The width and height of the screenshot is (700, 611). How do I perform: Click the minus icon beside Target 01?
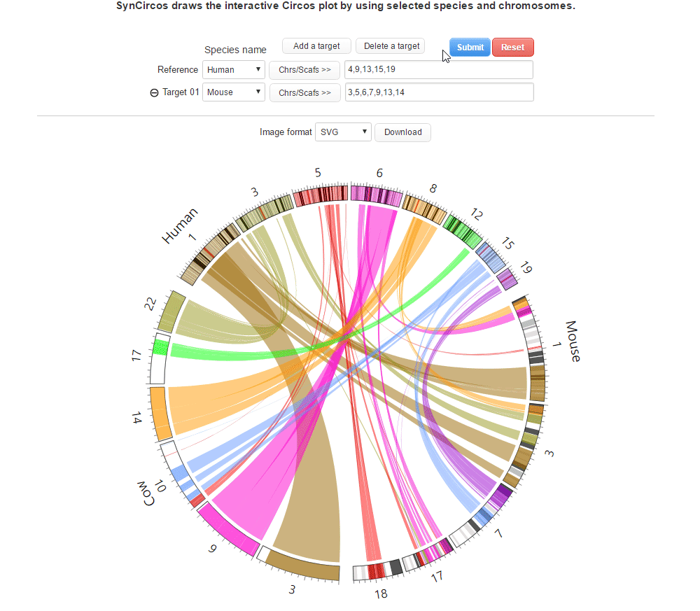pyautogui.click(x=154, y=92)
